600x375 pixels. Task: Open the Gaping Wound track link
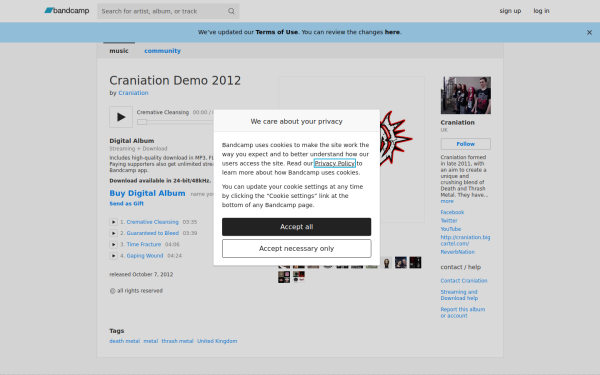click(x=145, y=256)
